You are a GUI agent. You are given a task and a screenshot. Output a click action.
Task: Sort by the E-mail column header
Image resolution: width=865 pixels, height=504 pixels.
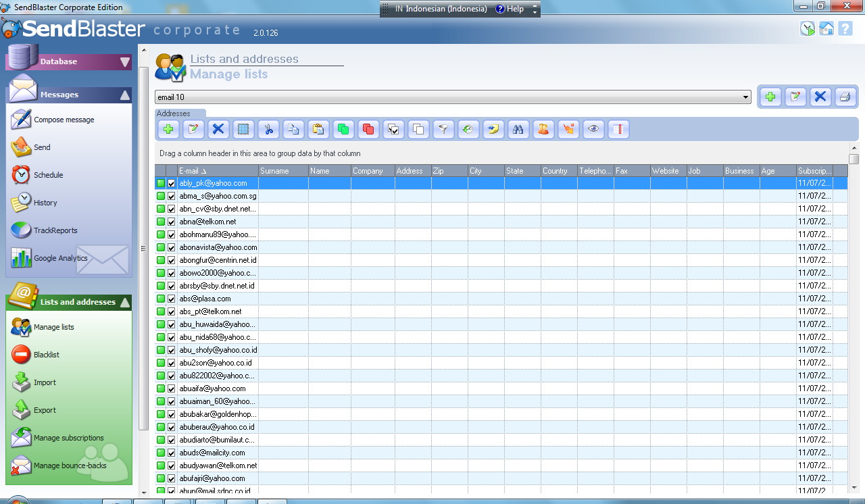tap(217, 171)
